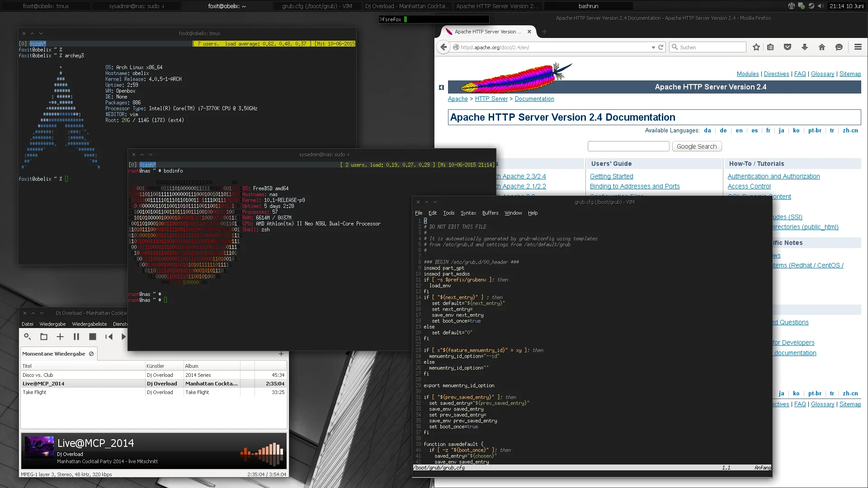Open a new Firefox tab with plus
The image size is (868, 488).
point(544,32)
